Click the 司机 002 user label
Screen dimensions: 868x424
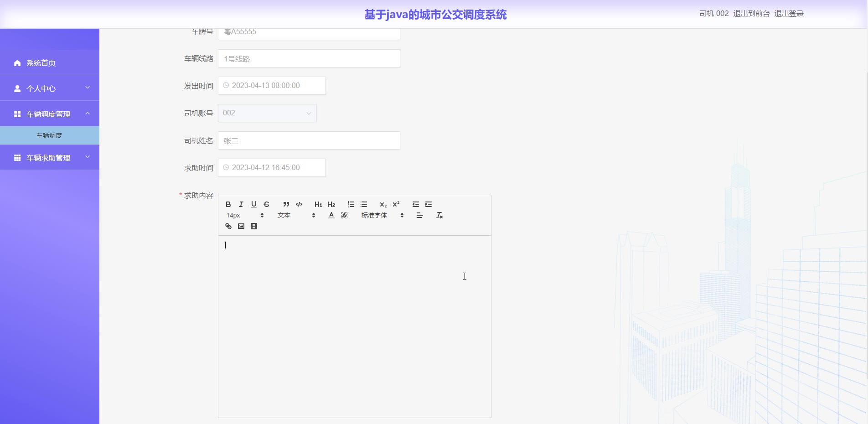tap(714, 14)
